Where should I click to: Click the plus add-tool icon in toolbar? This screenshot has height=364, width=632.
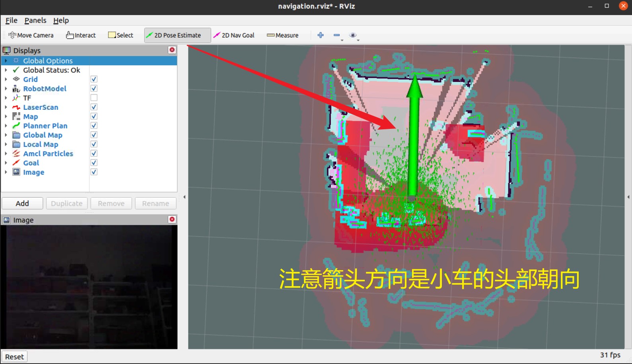coord(321,35)
